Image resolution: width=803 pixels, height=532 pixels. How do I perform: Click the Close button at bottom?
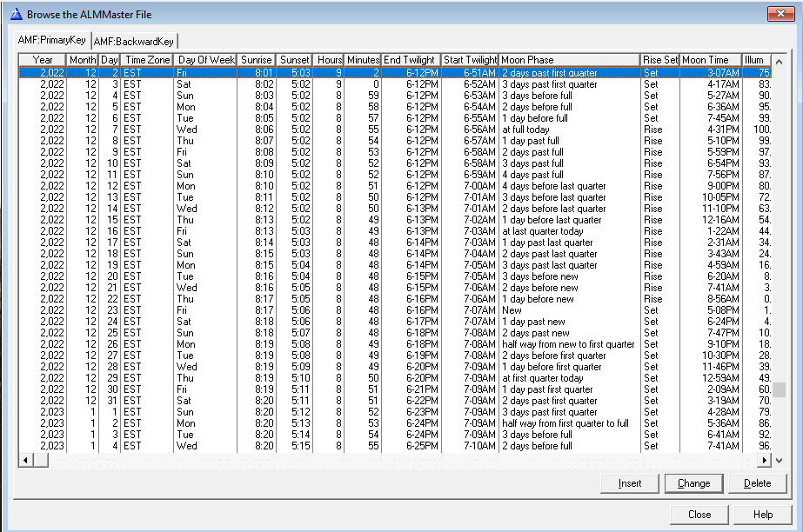click(699, 514)
